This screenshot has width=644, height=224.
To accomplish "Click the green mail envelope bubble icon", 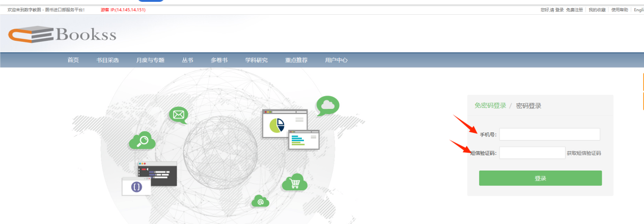I will 178,115.
